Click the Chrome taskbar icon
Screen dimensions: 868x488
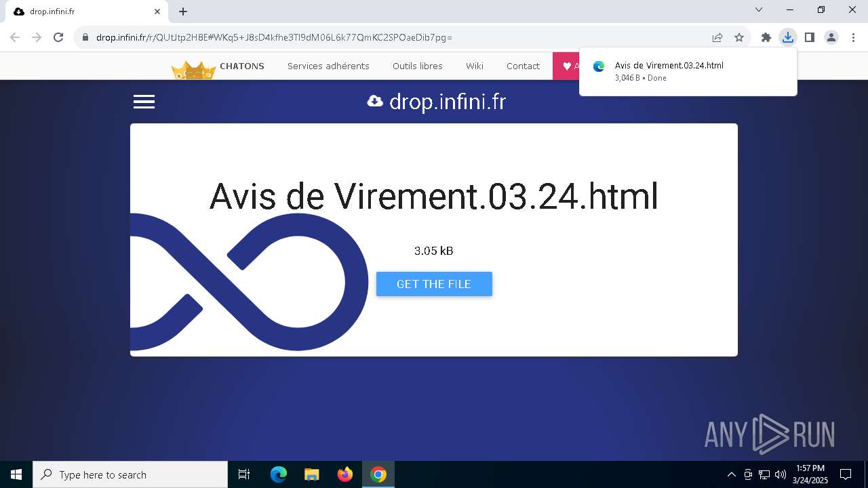[378, 474]
